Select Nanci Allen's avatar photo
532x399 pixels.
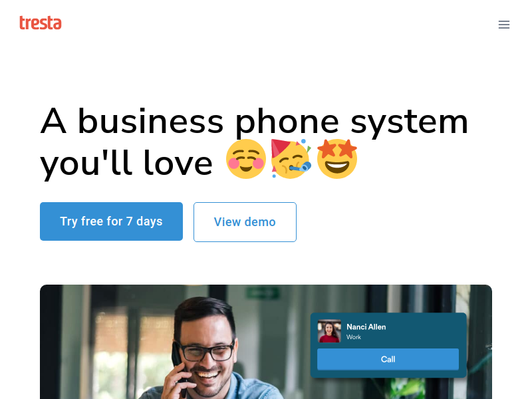pos(329,331)
